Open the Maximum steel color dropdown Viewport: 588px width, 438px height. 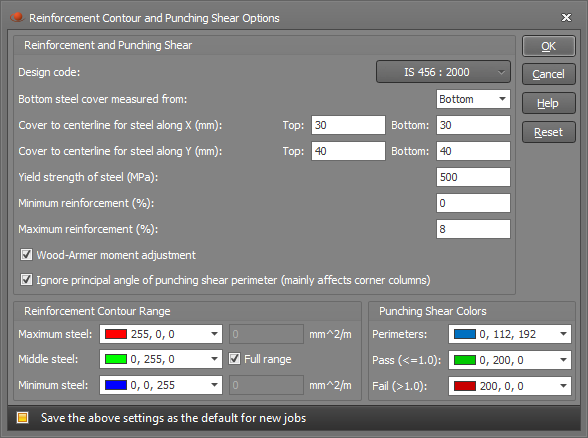pos(161,334)
